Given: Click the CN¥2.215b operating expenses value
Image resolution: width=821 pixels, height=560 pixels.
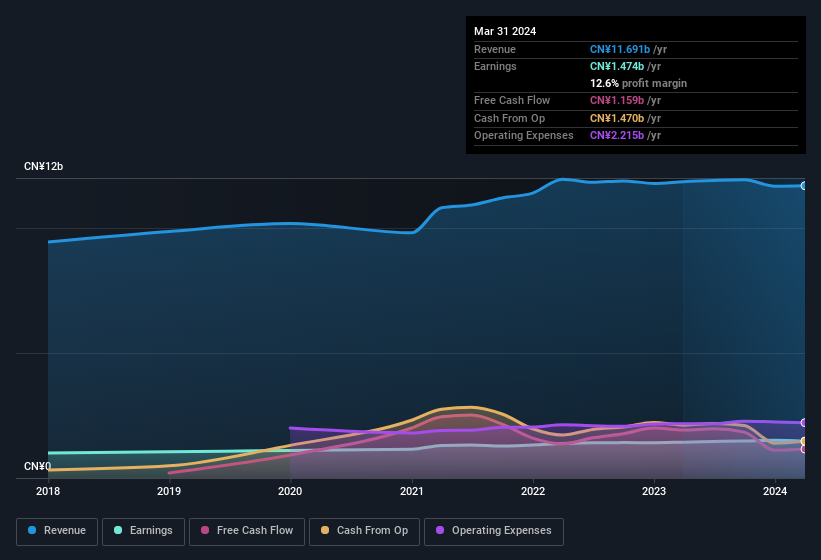Looking at the screenshot, I should tap(617, 135).
